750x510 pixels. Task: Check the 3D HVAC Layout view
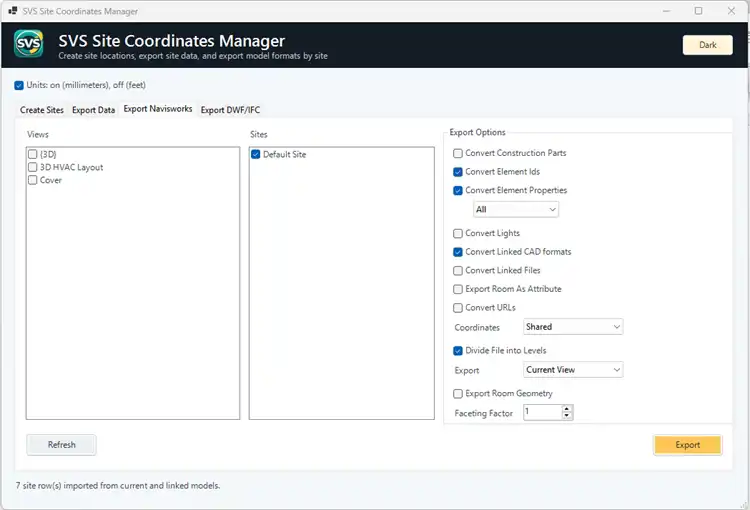click(x=33, y=167)
